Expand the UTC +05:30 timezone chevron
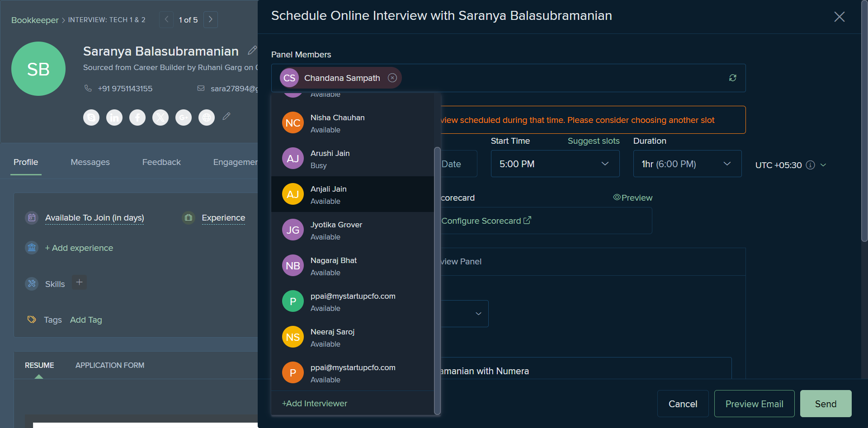The width and height of the screenshot is (868, 428). pyautogui.click(x=823, y=165)
